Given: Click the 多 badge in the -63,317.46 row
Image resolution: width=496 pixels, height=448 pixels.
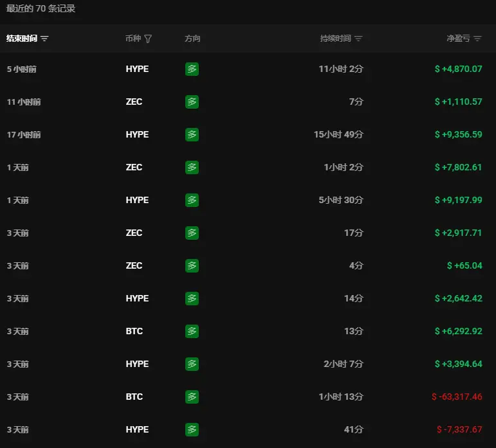Looking at the screenshot, I should click(192, 397).
